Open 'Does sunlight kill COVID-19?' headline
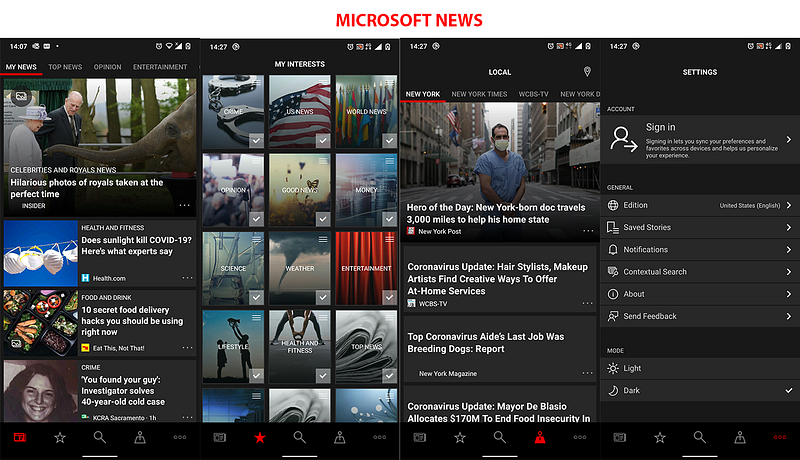The width and height of the screenshot is (800, 460). point(137,245)
